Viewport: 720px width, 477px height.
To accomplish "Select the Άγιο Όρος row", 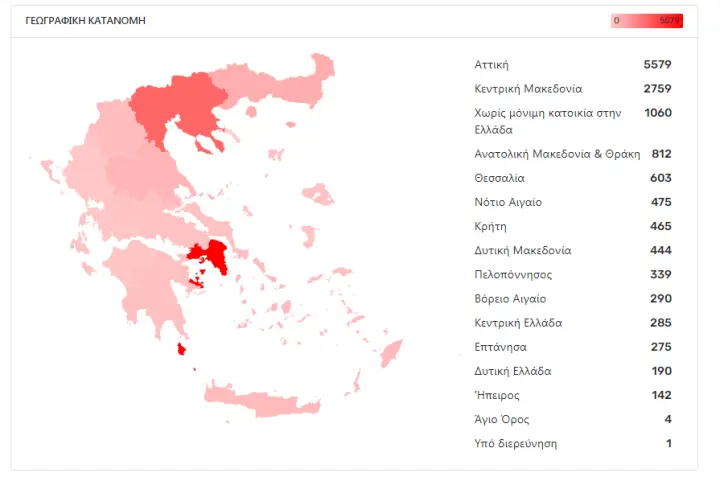I will click(573, 420).
